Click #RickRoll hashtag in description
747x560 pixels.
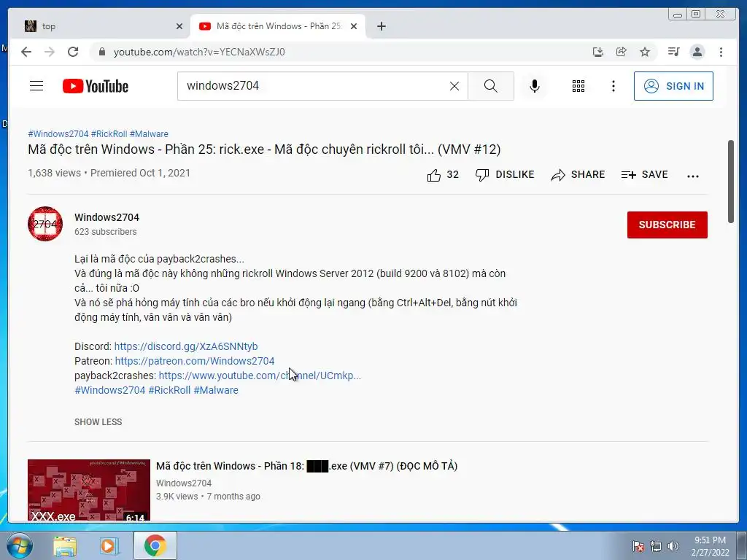[x=169, y=390]
